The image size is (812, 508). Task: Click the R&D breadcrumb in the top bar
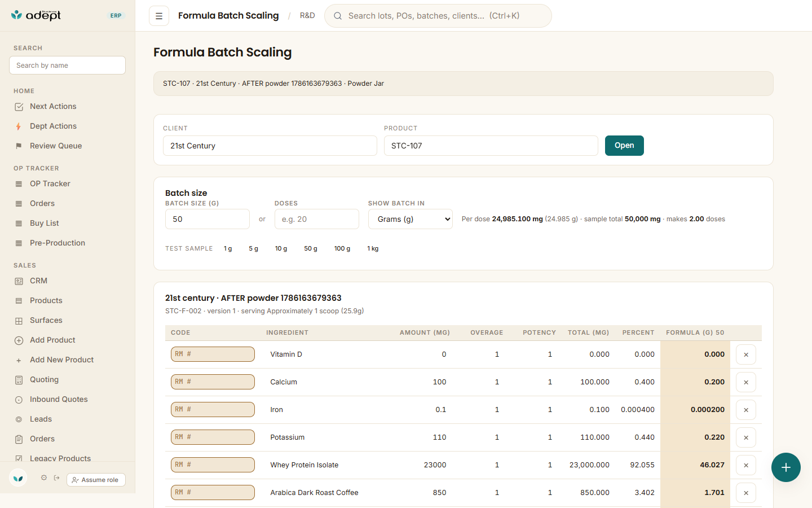pos(307,16)
